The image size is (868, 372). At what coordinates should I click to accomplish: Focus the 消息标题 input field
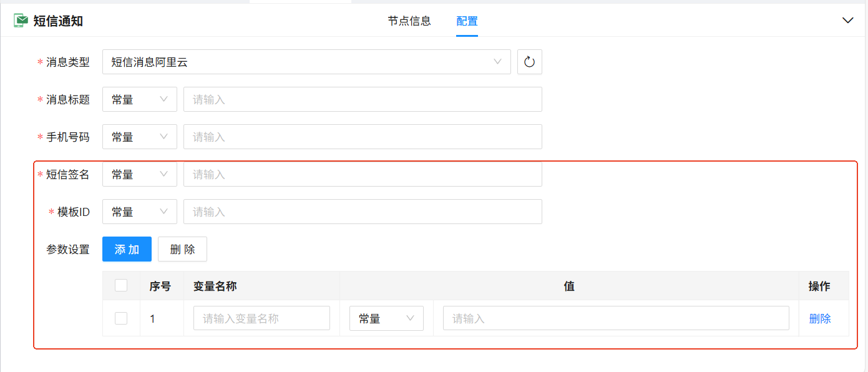362,99
